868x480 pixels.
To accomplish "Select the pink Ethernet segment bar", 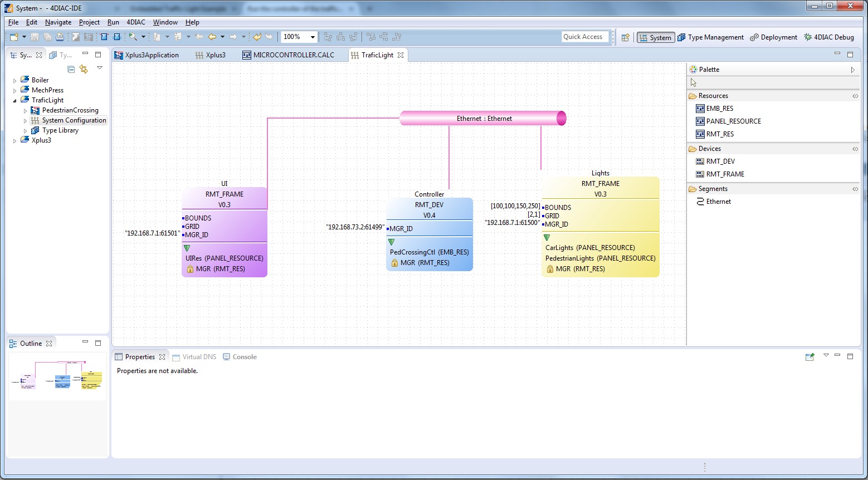I will 482,119.
